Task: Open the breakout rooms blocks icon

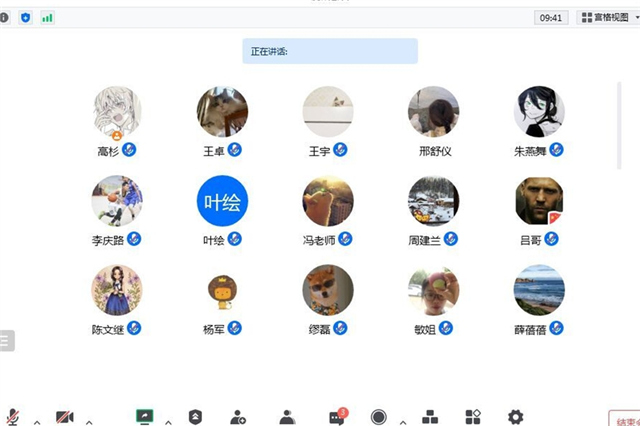Action: click(430, 417)
